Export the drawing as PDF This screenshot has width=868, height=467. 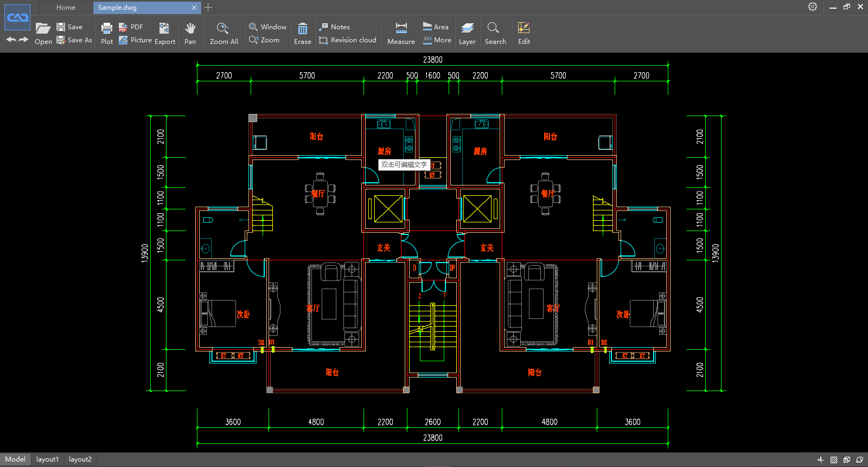(x=131, y=27)
